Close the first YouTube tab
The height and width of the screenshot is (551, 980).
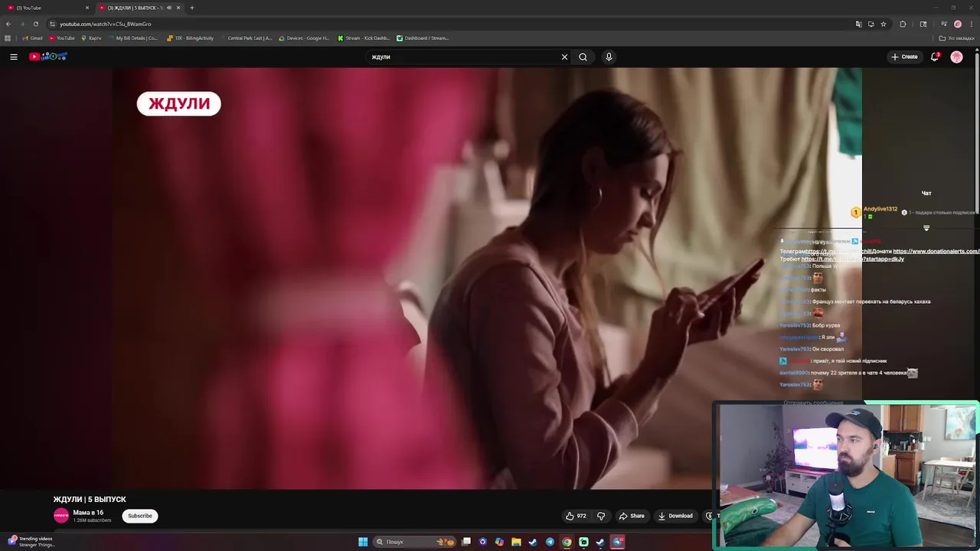point(87,8)
